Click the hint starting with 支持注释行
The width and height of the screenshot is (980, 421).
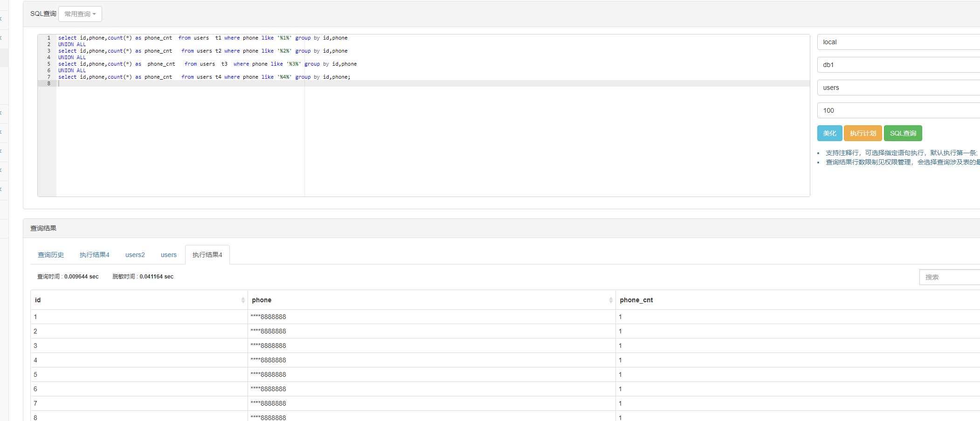click(x=902, y=153)
